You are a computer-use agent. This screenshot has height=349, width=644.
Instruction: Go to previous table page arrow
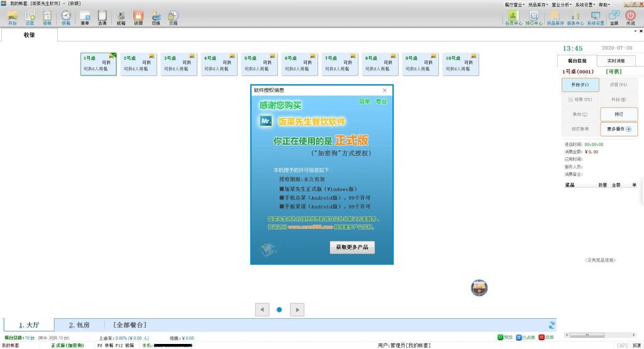pyautogui.click(x=262, y=309)
